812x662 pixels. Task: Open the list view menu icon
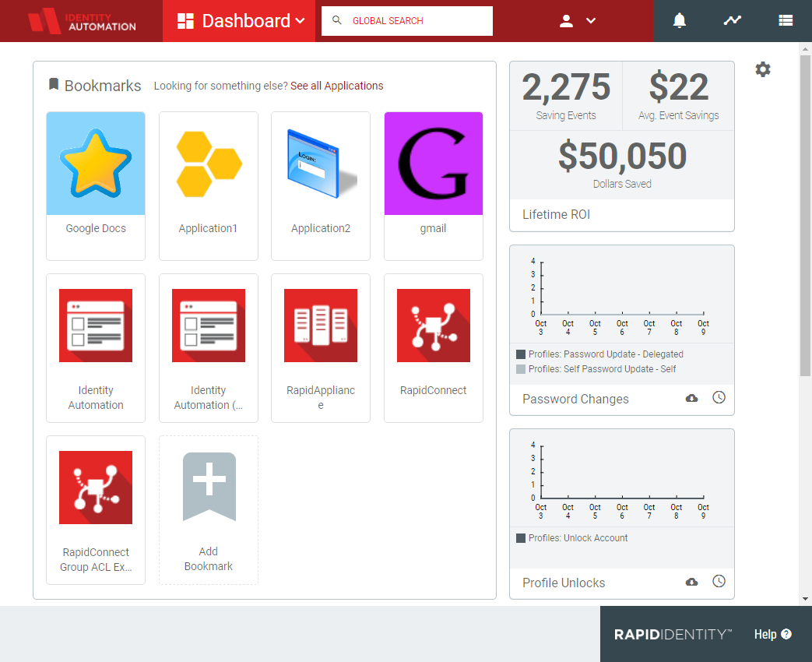[x=786, y=21]
